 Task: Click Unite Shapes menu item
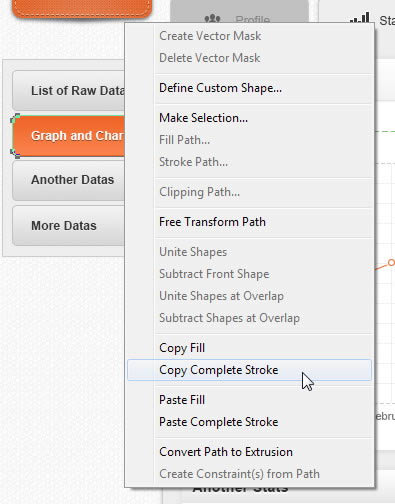coord(249,252)
